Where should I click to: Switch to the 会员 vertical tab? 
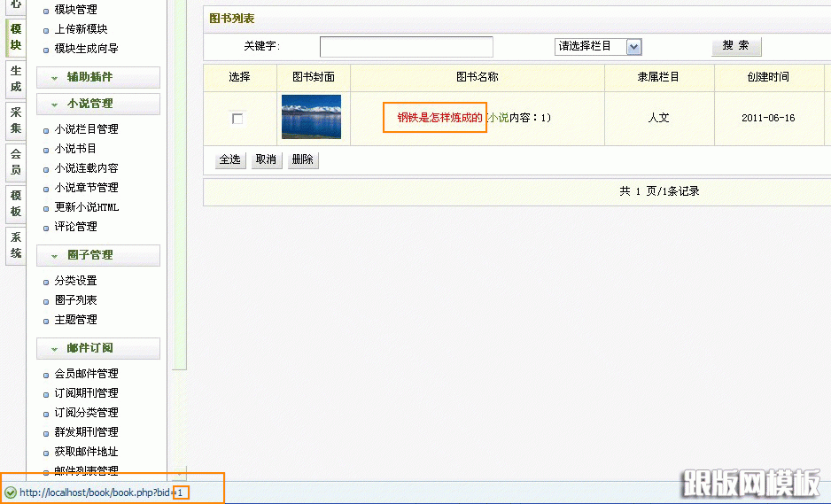[x=15, y=162]
